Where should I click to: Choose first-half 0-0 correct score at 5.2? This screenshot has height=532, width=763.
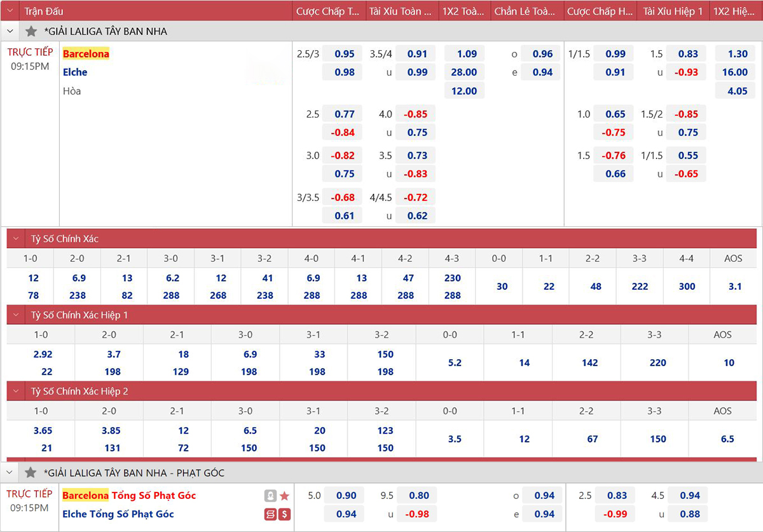(454, 363)
